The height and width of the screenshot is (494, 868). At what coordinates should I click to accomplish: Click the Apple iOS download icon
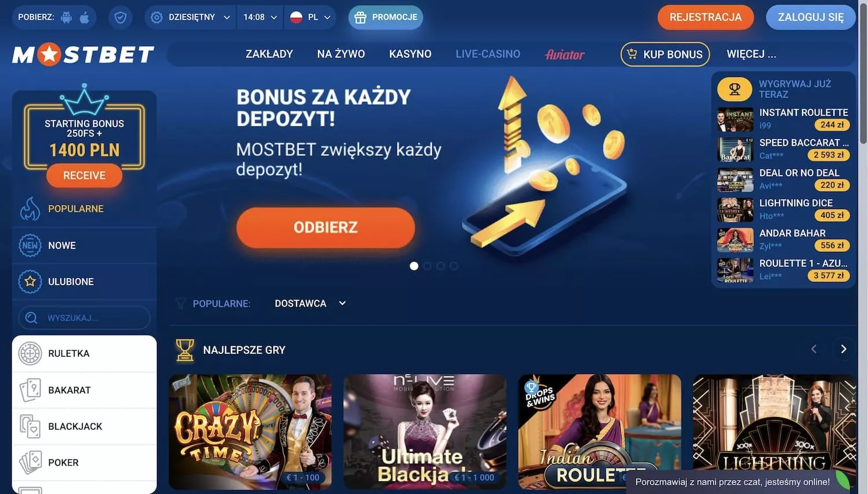pyautogui.click(x=84, y=17)
